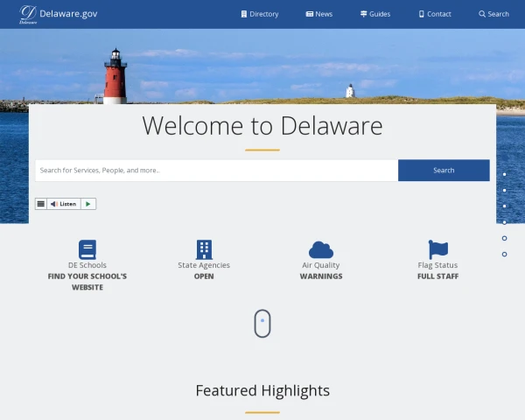Jump to the third section dot
Viewport: 525px width, 420px height.
pyautogui.click(x=505, y=206)
